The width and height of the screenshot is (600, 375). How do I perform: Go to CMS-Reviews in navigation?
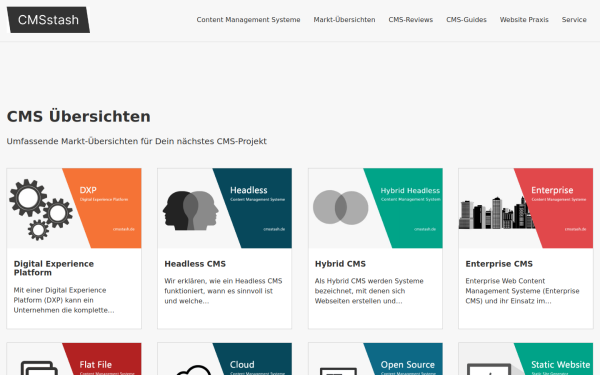click(x=411, y=20)
